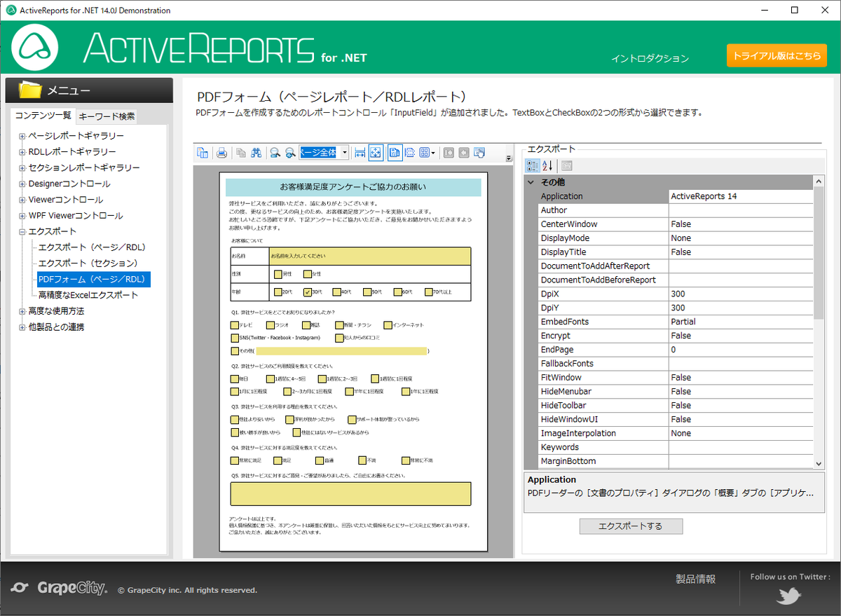Open the zoom level dropdown arrow

(x=344, y=153)
